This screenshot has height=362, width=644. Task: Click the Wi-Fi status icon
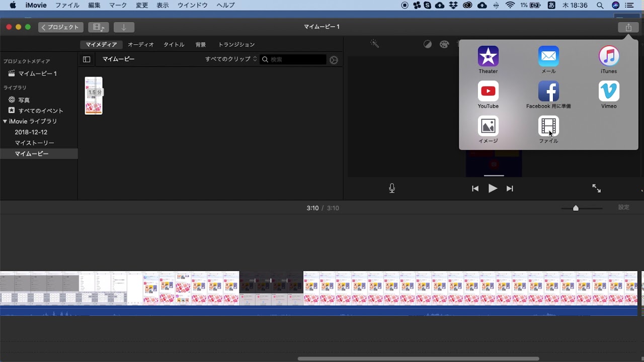[511, 5]
